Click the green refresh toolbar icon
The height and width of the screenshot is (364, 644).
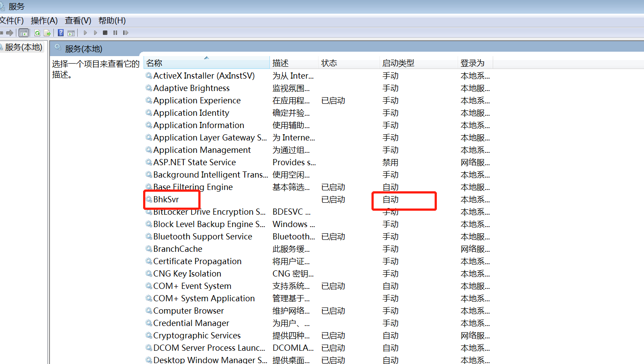point(38,33)
